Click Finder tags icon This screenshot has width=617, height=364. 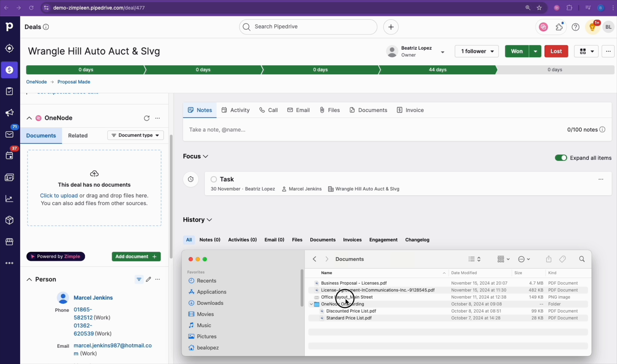coord(562,259)
